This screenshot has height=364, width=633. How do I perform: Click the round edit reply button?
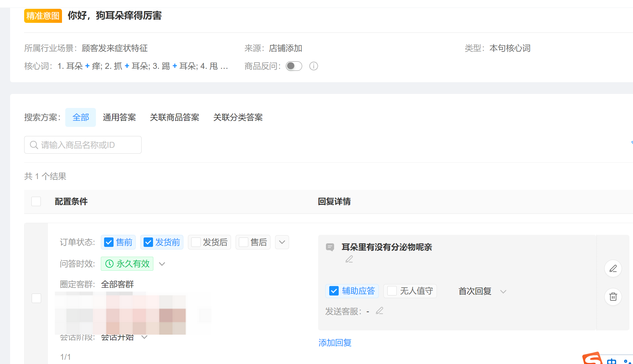(x=613, y=268)
